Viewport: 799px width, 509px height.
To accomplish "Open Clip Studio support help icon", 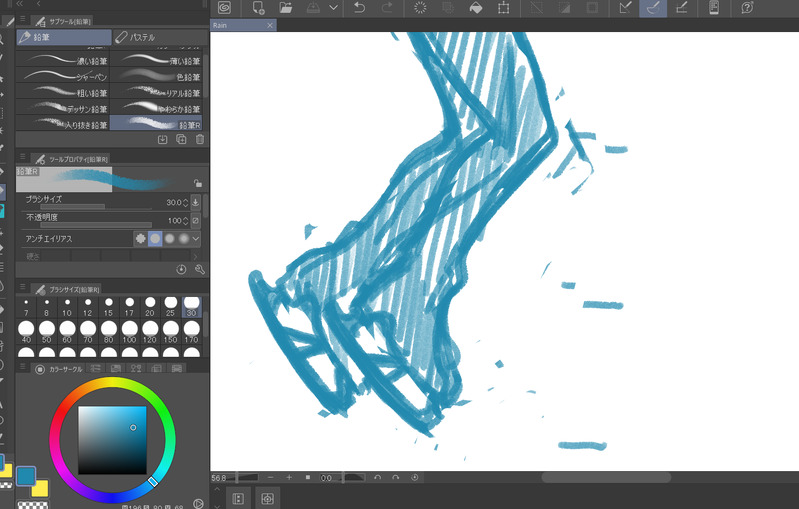I will pos(747,8).
